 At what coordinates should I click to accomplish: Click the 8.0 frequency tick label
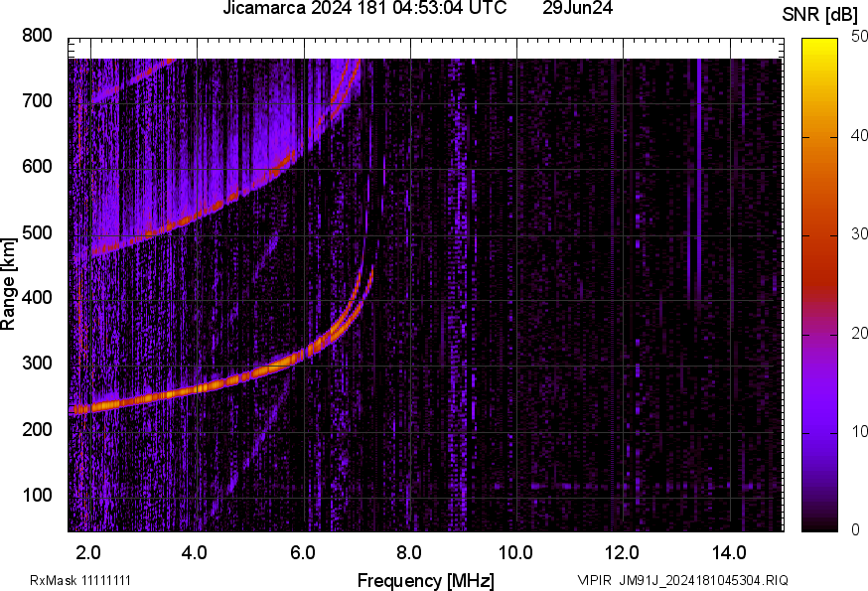tap(409, 551)
